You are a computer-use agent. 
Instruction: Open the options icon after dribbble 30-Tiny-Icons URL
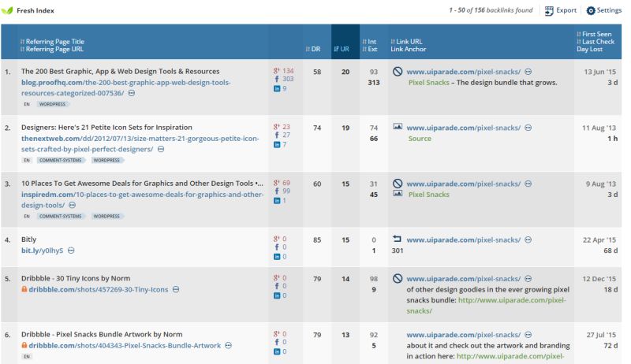tap(176, 289)
